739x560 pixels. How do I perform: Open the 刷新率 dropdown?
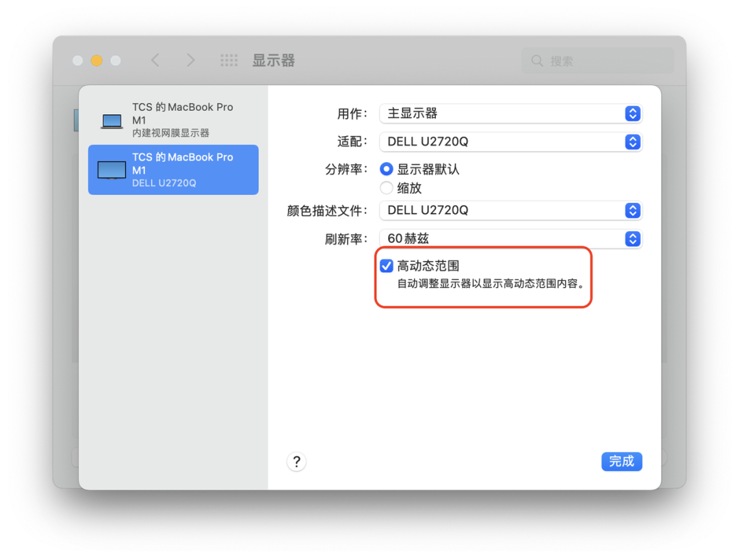pyautogui.click(x=510, y=239)
